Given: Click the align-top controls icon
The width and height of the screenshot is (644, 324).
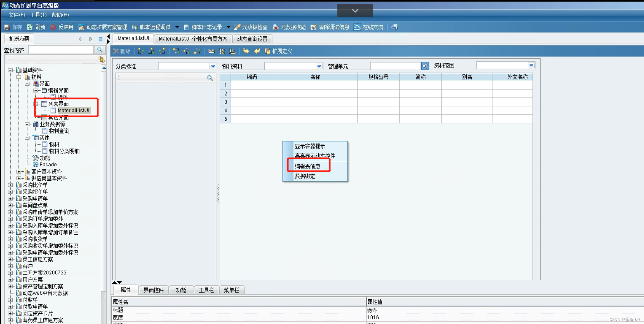Looking at the screenshot, I should [176, 51].
